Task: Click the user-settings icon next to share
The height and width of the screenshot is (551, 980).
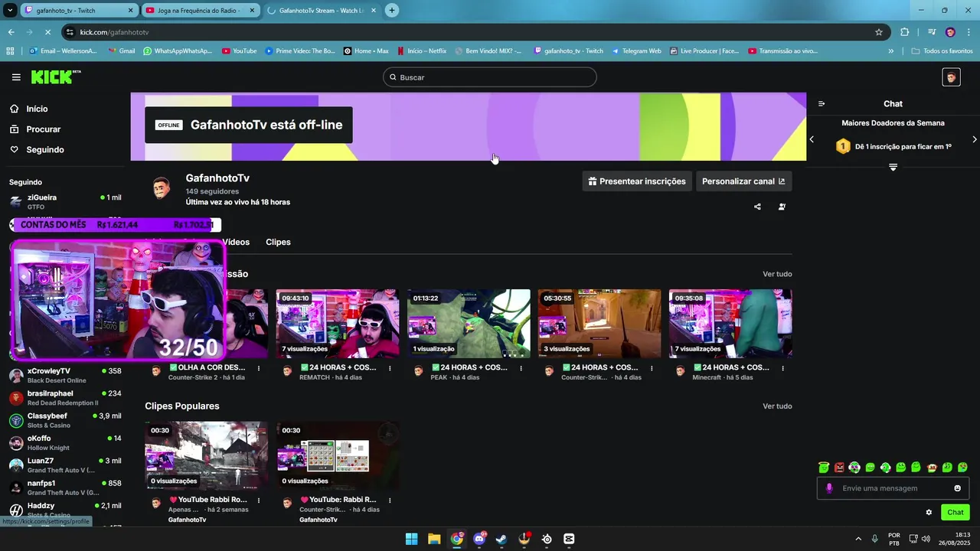Action: point(782,207)
